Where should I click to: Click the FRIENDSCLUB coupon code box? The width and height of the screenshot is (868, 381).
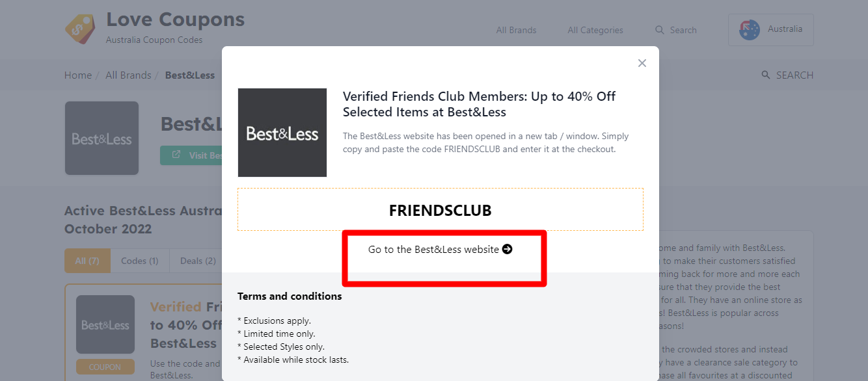pos(441,209)
